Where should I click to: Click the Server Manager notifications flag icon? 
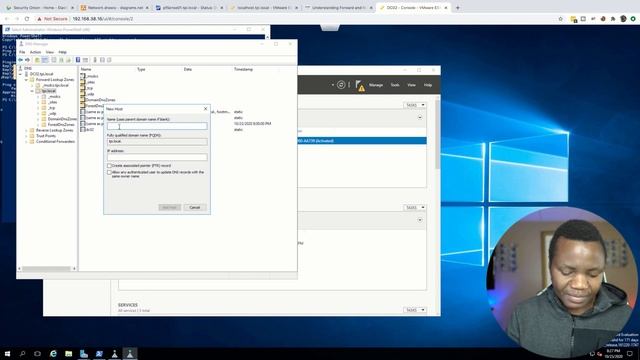click(x=359, y=85)
